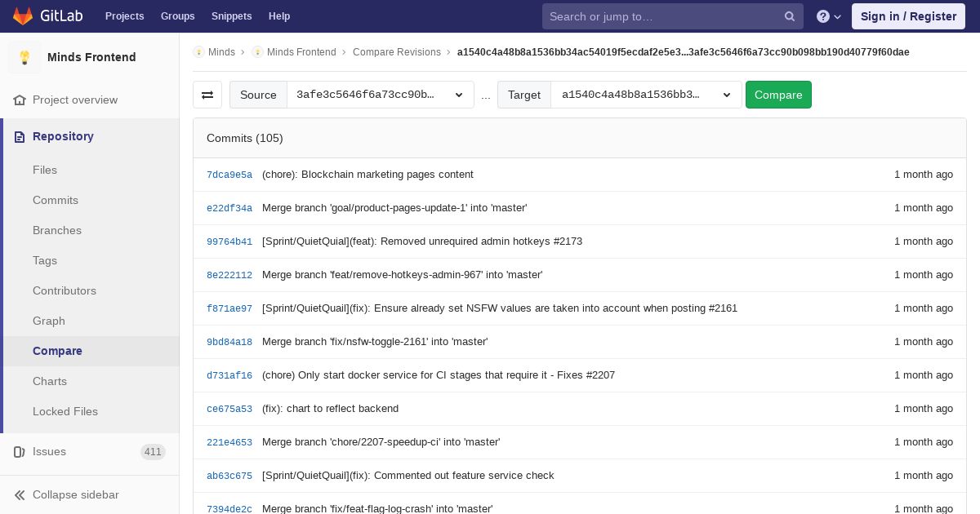
Task: Swap source and target revisions icon
Action: point(207,95)
